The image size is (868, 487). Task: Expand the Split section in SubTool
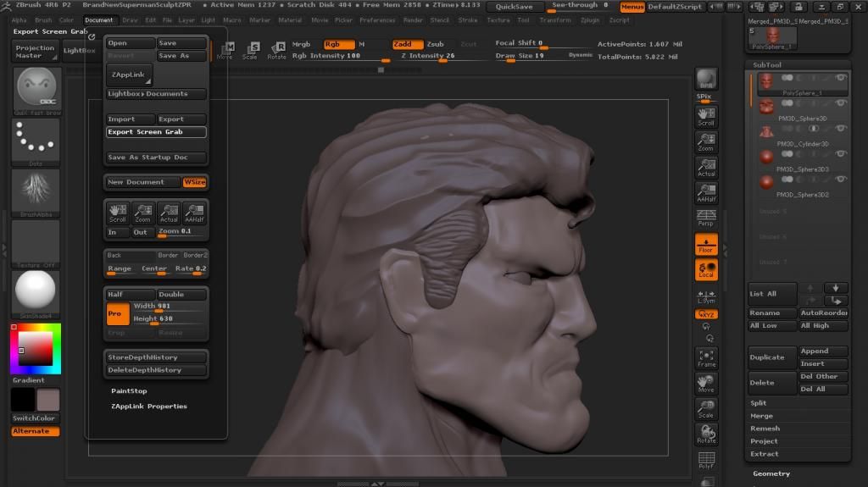tap(758, 403)
